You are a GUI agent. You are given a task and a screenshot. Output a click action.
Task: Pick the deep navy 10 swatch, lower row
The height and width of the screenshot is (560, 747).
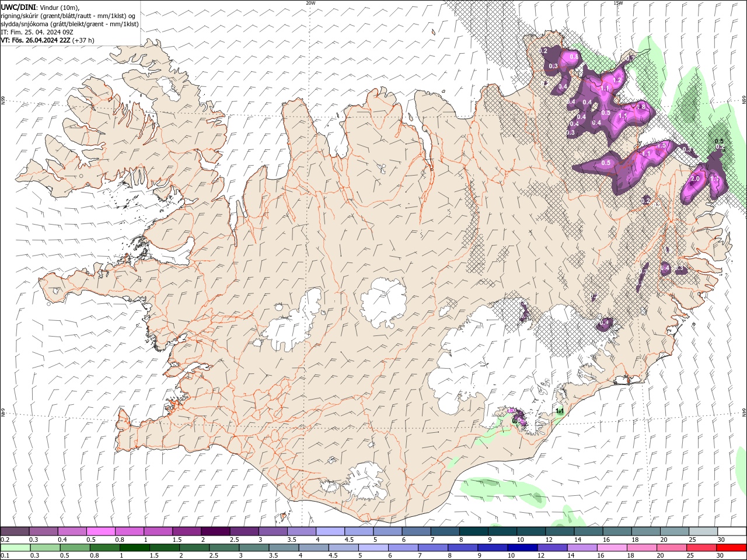[523, 548]
